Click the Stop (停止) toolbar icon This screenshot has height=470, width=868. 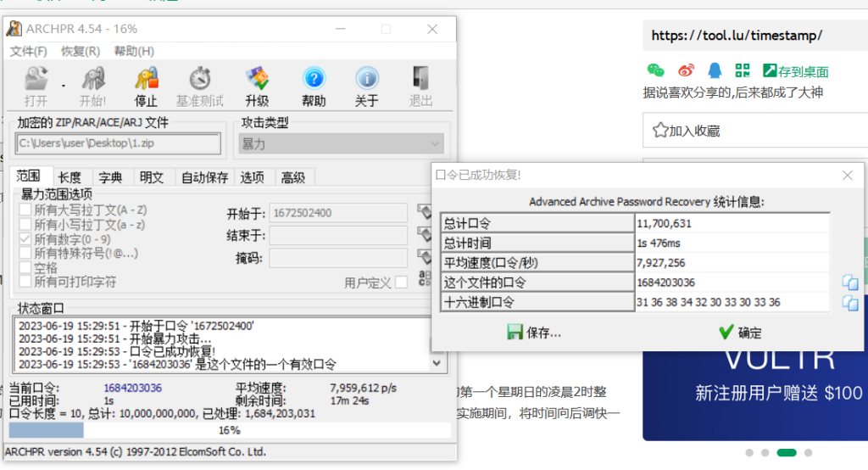pos(146,81)
